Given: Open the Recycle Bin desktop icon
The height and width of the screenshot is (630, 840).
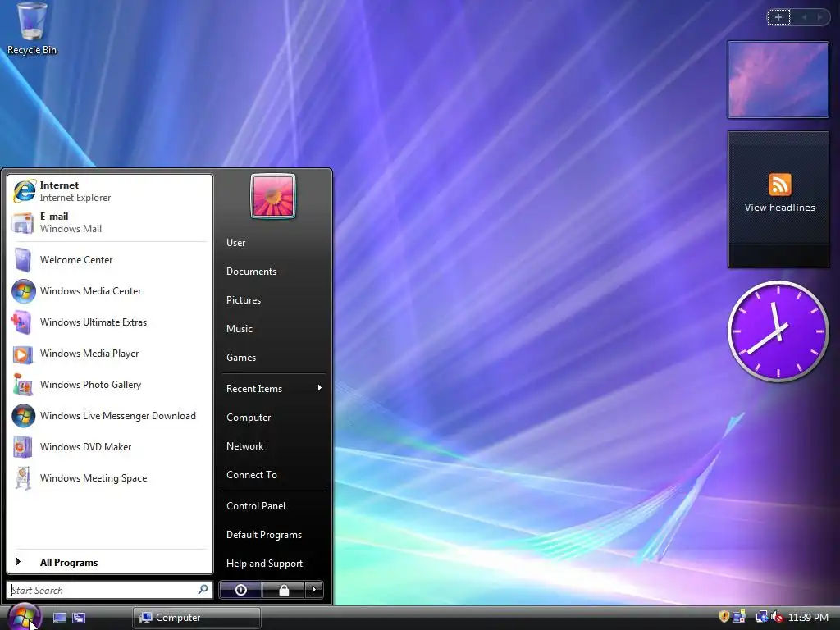Looking at the screenshot, I should (32, 30).
